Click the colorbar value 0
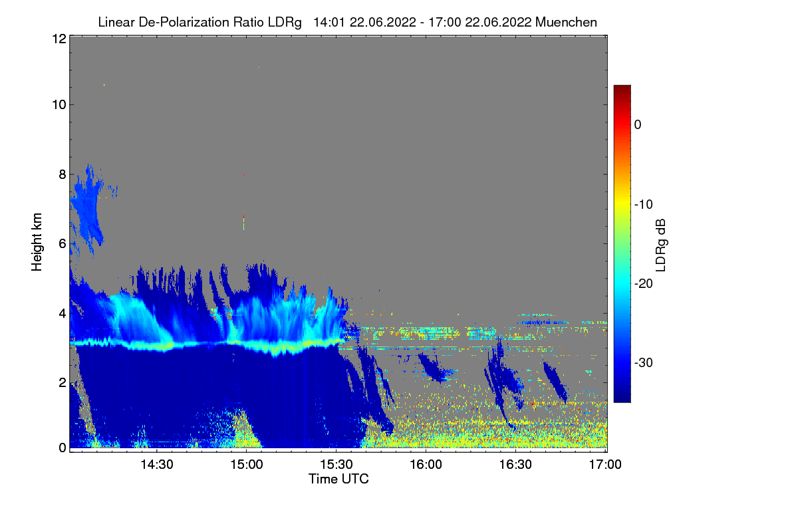 tap(638, 125)
